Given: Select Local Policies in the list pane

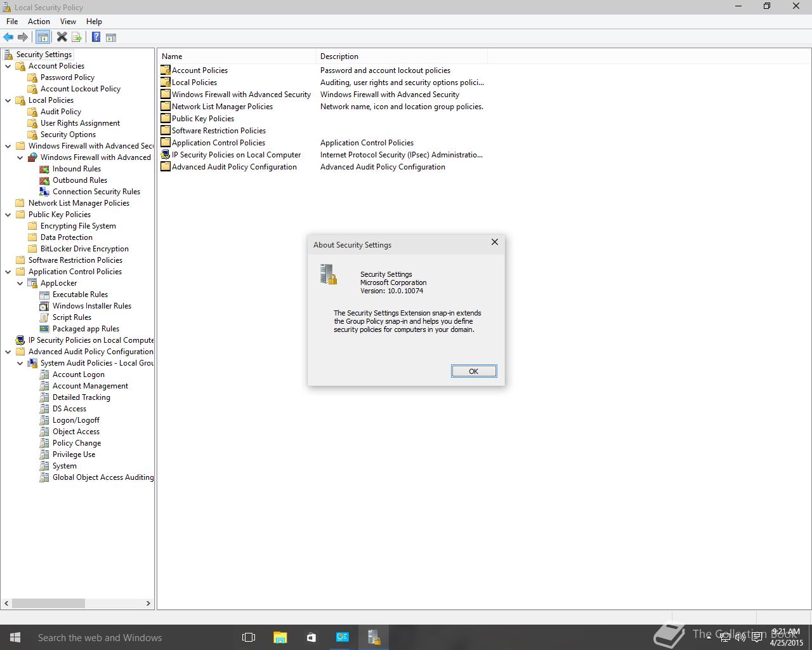Looking at the screenshot, I should [194, 83].
